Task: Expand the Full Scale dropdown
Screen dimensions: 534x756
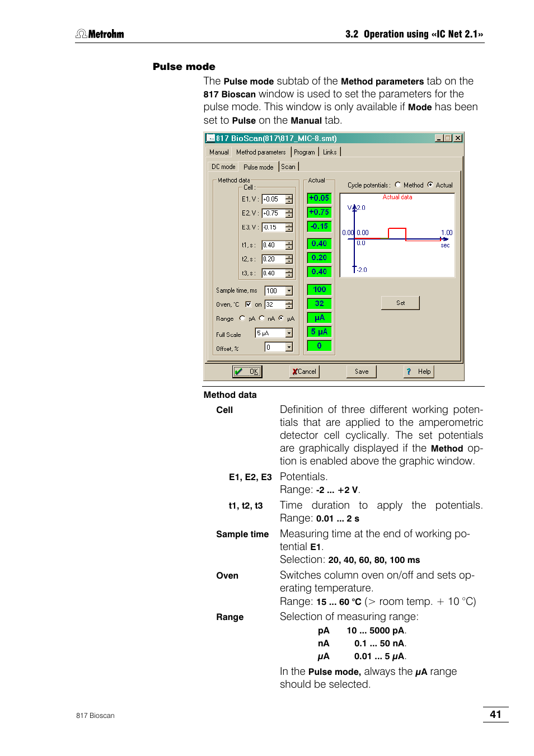Action: click(289, 333)
